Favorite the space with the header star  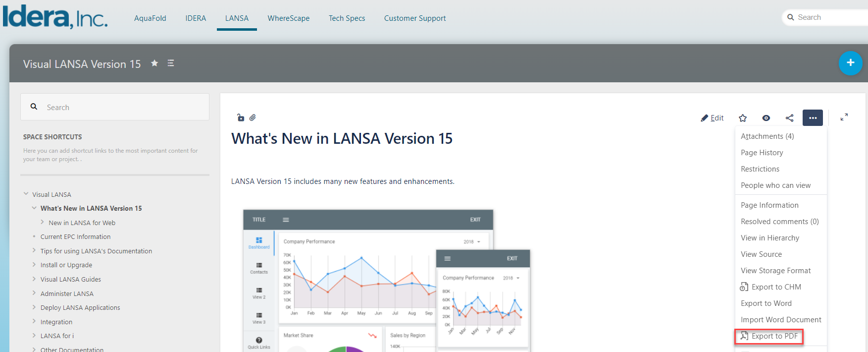click(x=154, y=63)
